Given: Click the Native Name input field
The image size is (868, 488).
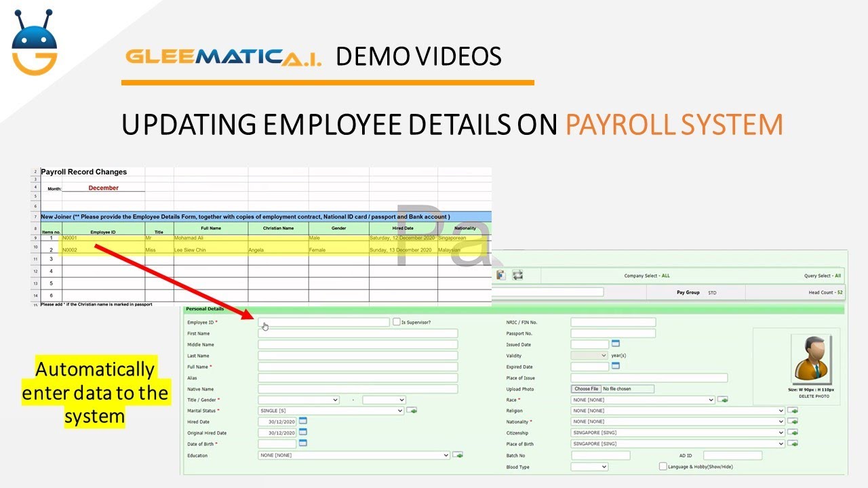Looking at the screenshot, I should [x=358, y=389].
